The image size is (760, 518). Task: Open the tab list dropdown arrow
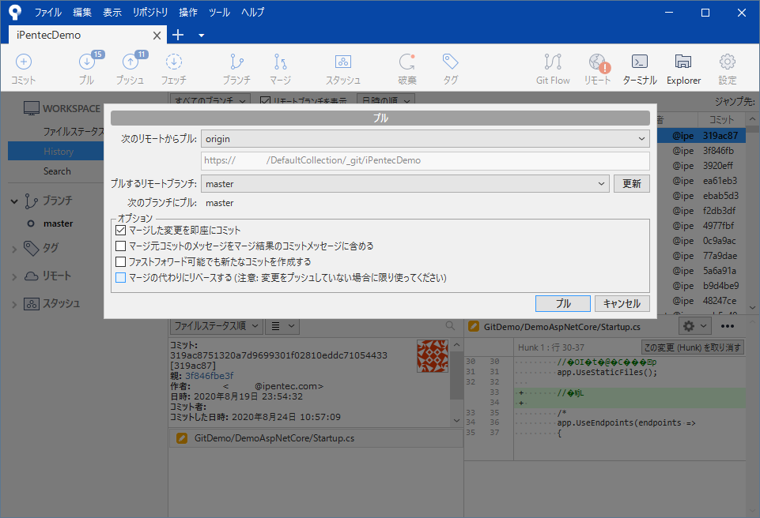click(201, 35)
